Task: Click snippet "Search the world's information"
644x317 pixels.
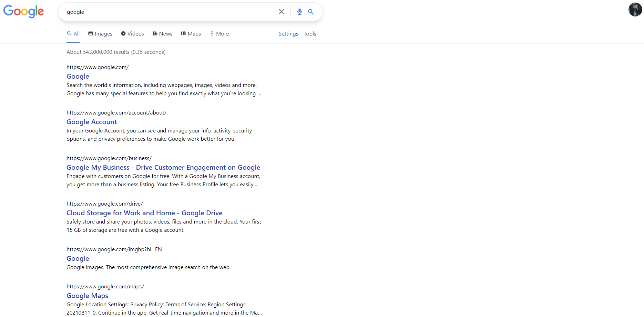Action: coord(164,89)
